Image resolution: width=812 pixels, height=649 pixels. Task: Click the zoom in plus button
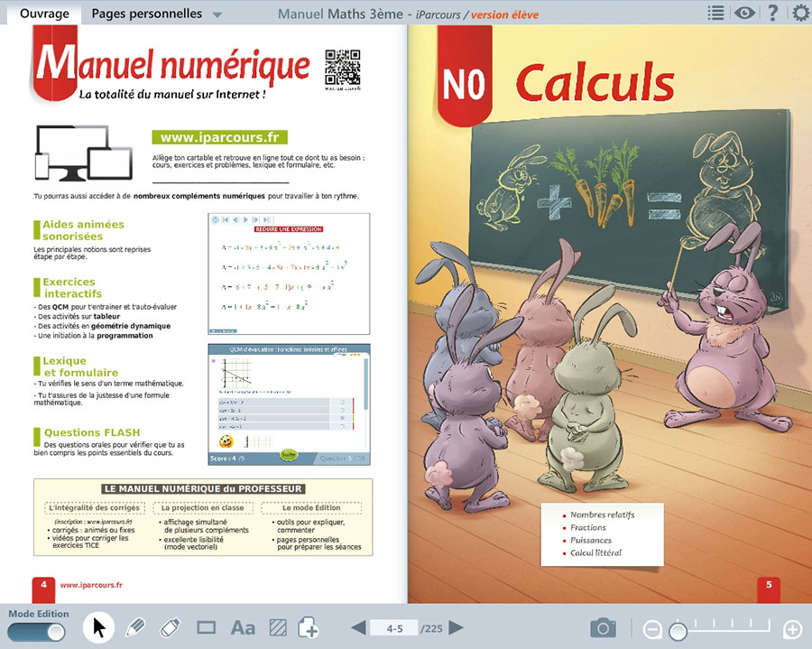(792, 629)
